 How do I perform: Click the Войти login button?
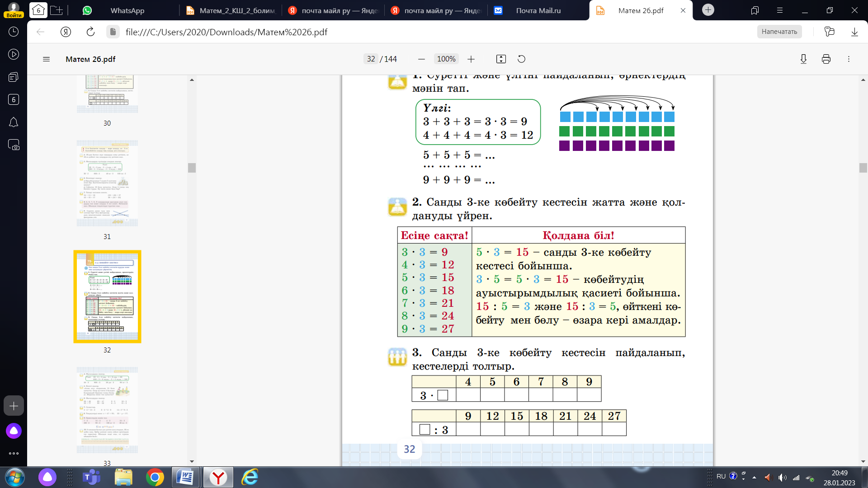(x=14, y=15)
